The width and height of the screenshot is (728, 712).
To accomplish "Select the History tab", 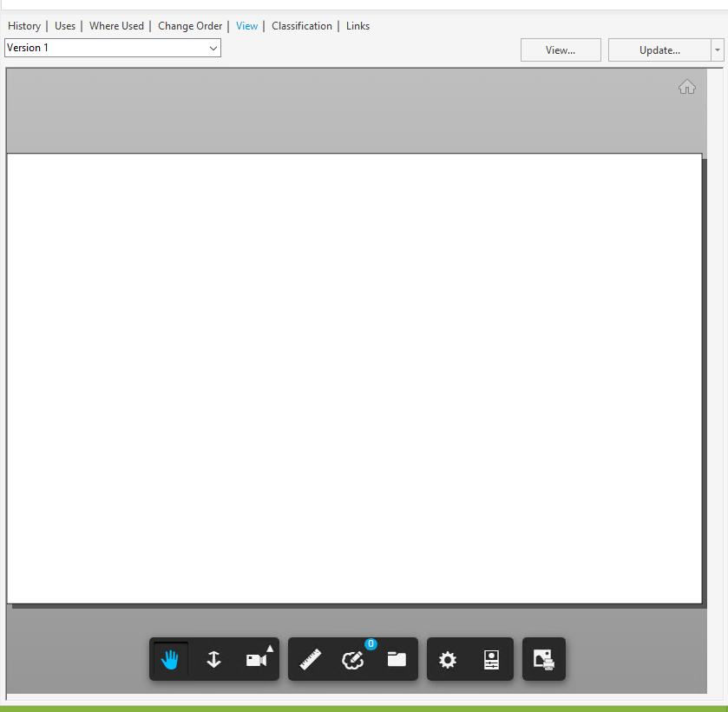I will [x=23, y=26].
